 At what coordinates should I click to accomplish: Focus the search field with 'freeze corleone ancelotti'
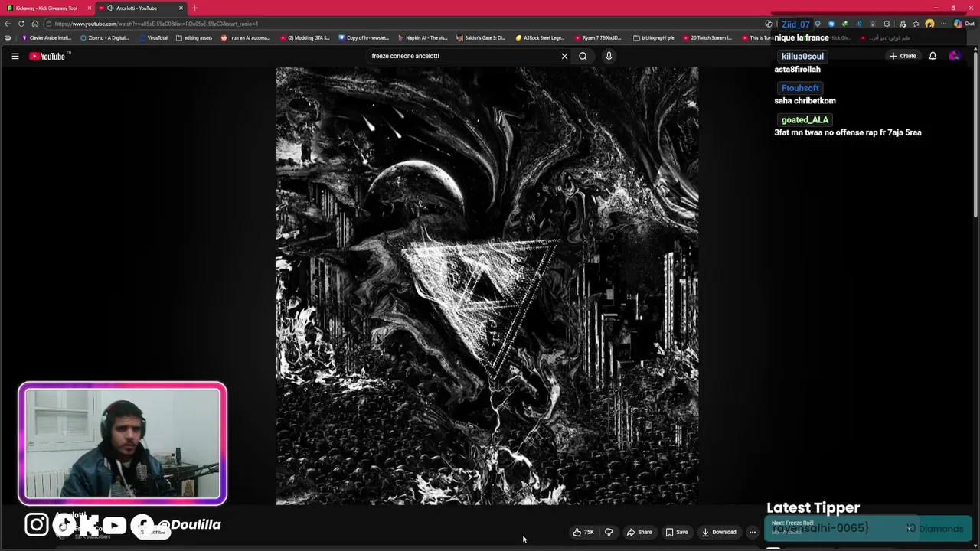coord(463,56)
